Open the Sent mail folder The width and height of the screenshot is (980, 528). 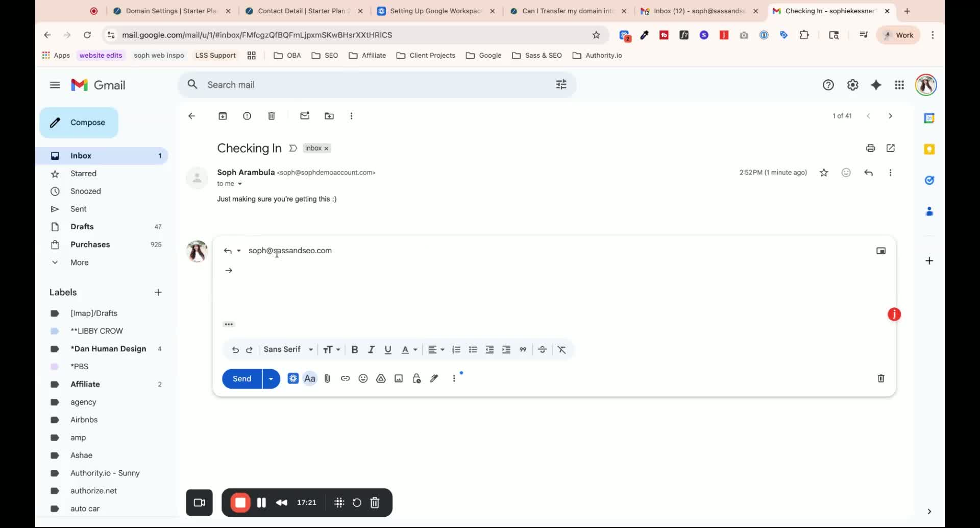click(78, 209)
